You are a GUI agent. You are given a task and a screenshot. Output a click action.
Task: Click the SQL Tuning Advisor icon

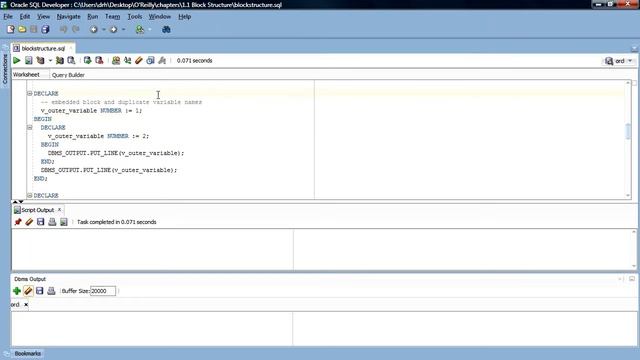71,61
